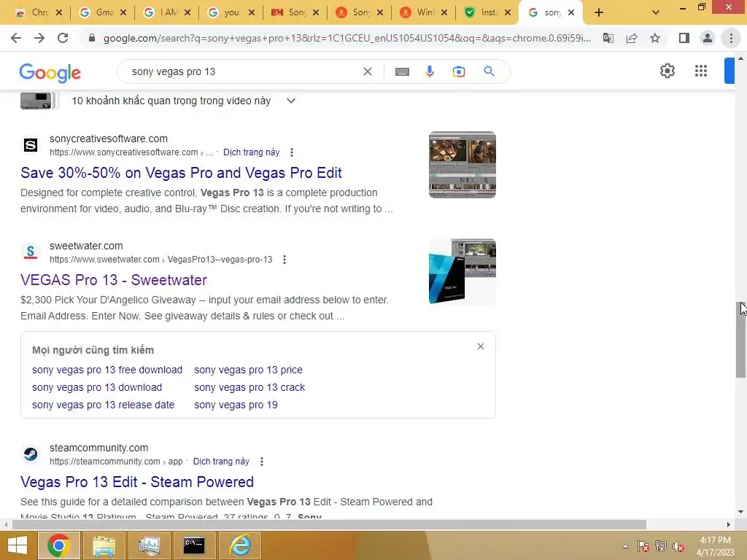The image size is (747, 560).
Task: Open more options for sweetwater result
Action: [285, 260]
